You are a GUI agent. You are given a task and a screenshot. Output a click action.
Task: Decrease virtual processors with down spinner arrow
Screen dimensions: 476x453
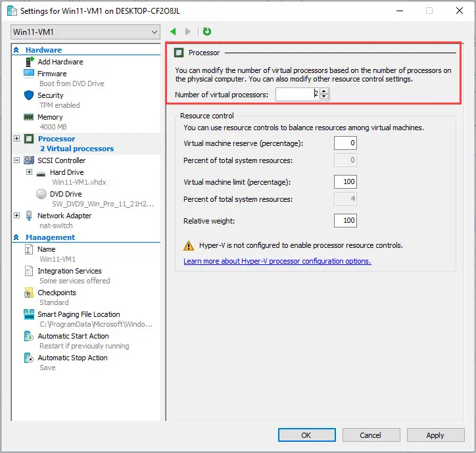point(324,97)
